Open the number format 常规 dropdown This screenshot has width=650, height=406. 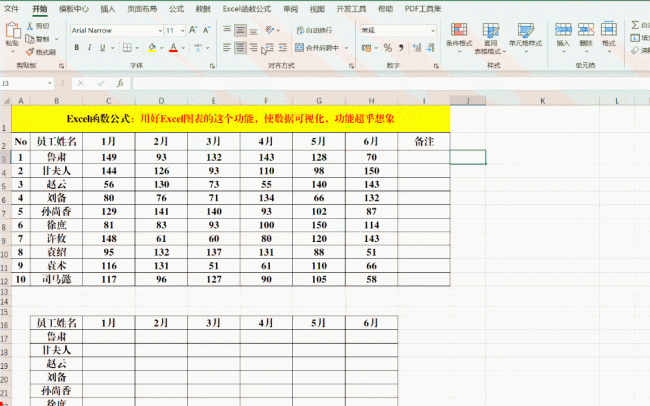tap(433, 31)
